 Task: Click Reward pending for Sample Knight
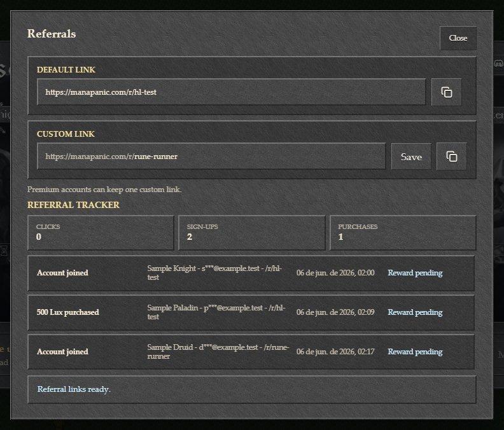[415, 273]
